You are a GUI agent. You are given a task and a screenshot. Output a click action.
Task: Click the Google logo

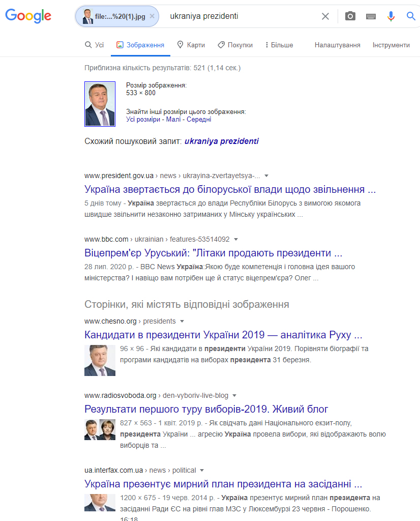point(28,16)
